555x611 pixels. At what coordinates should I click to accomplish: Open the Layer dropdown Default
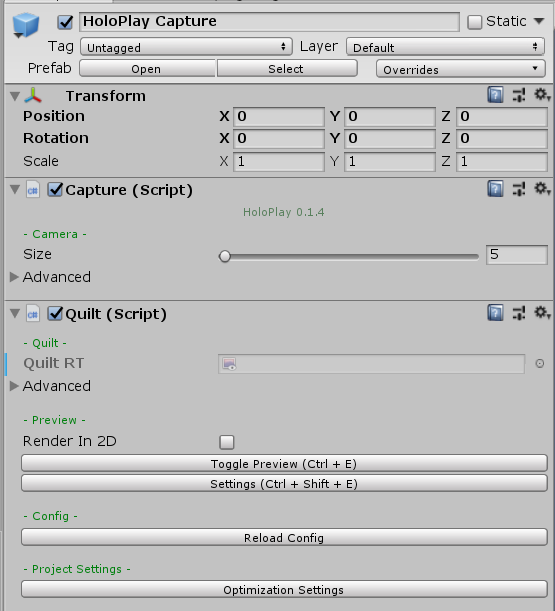445,47
